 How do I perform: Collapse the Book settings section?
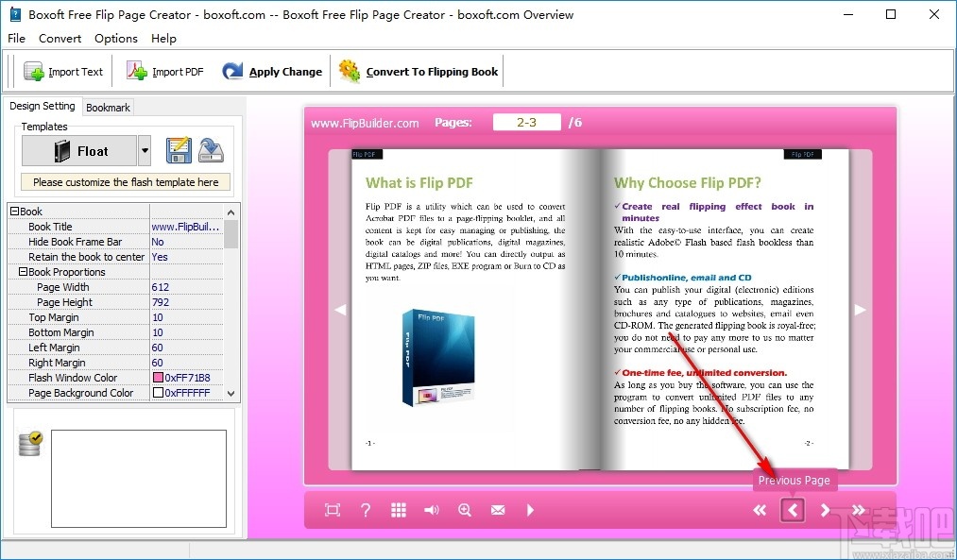point(13,211)
